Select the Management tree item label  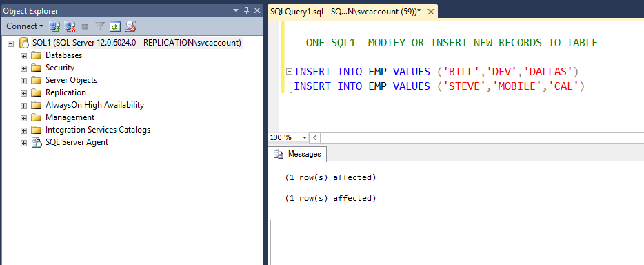tap(70, 117)
